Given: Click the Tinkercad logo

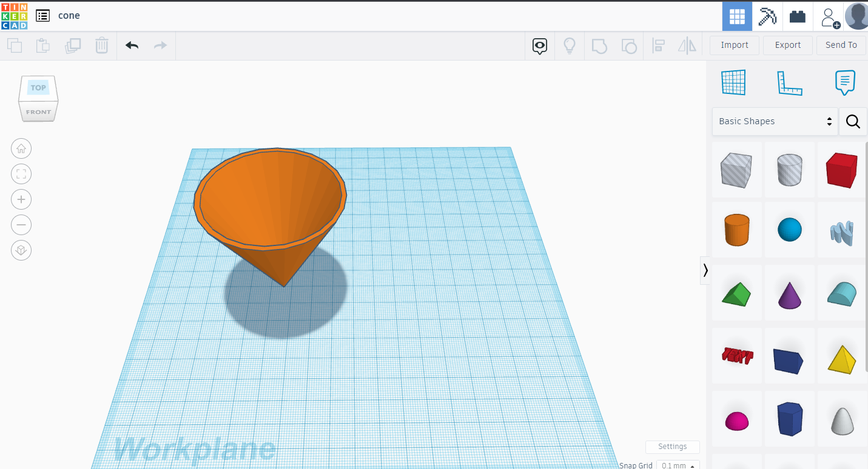Looking at the screenshot, I should click(x=14, y=16).
